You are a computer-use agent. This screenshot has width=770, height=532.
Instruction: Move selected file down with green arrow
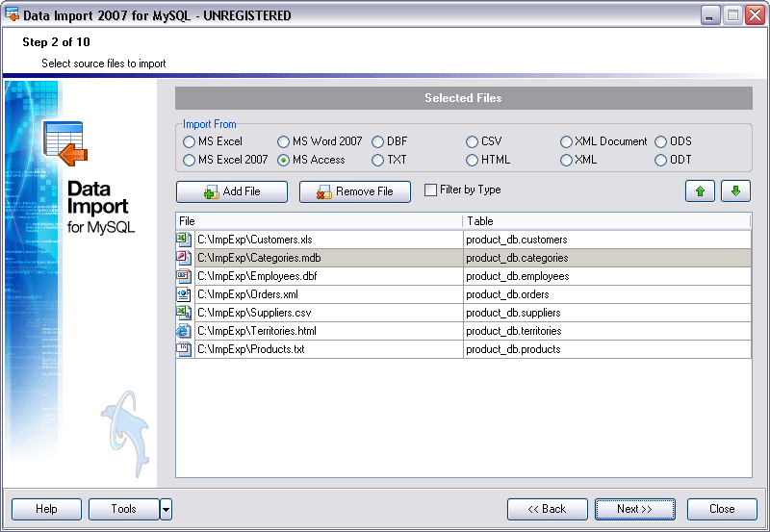(735, 190)
